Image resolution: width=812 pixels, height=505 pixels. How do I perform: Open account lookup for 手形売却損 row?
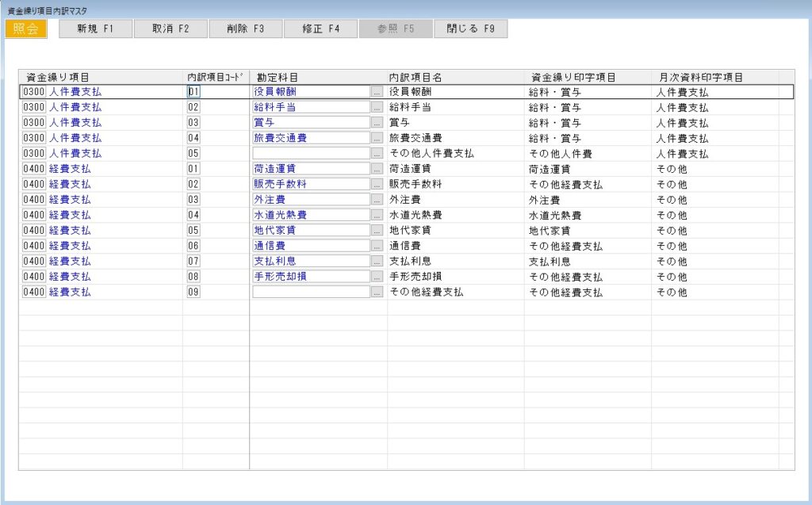[377, 277]
